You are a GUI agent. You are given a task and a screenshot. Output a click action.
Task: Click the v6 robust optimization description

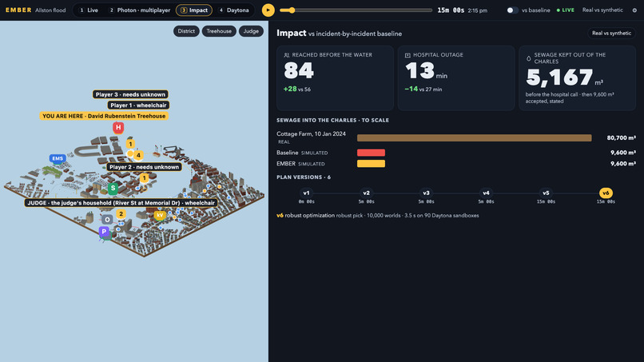coord(377,216)
